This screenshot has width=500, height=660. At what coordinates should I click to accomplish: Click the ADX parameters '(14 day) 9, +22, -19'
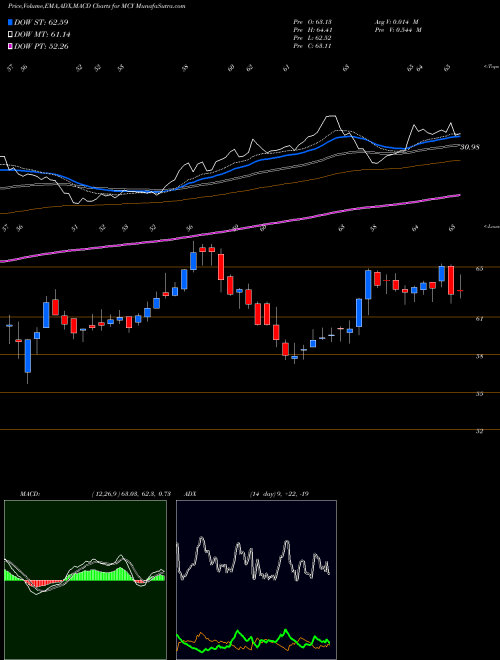click(x=279, y=494)
